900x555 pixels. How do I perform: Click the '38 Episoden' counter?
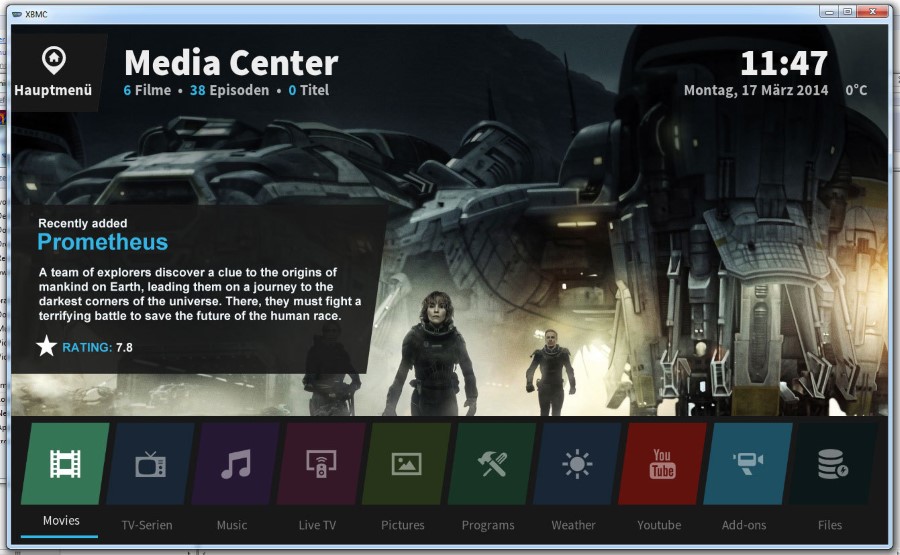point(230,90)
